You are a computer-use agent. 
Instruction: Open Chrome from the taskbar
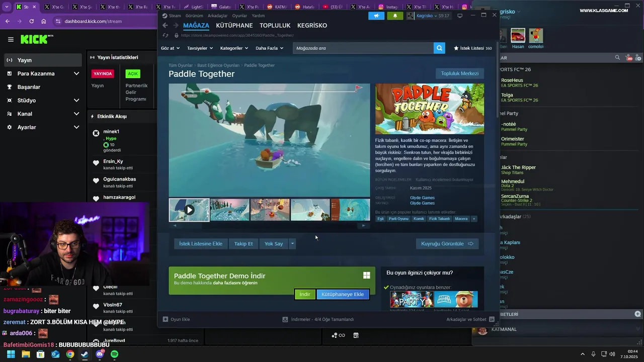[70, 354]
